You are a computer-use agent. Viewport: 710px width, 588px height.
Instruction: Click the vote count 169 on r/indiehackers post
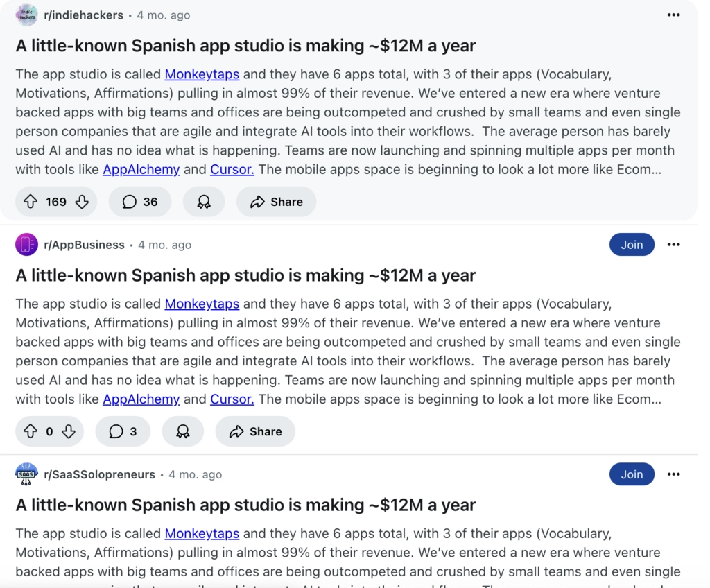pyautogui.click(x=56, y=202)
